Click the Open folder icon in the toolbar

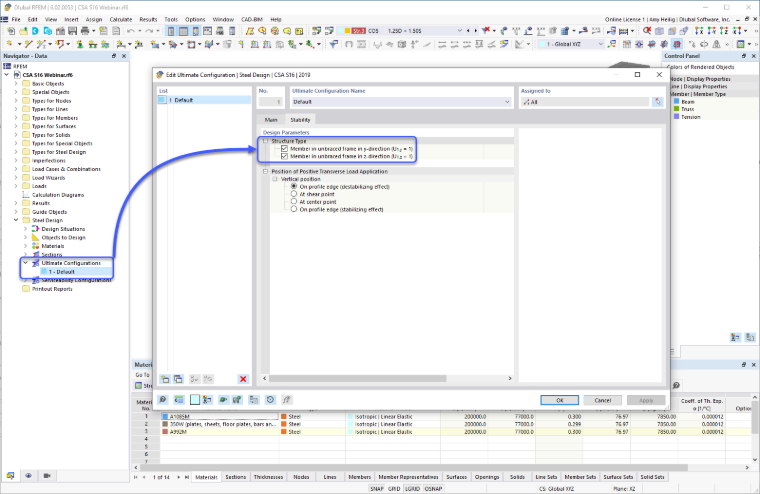23,31
